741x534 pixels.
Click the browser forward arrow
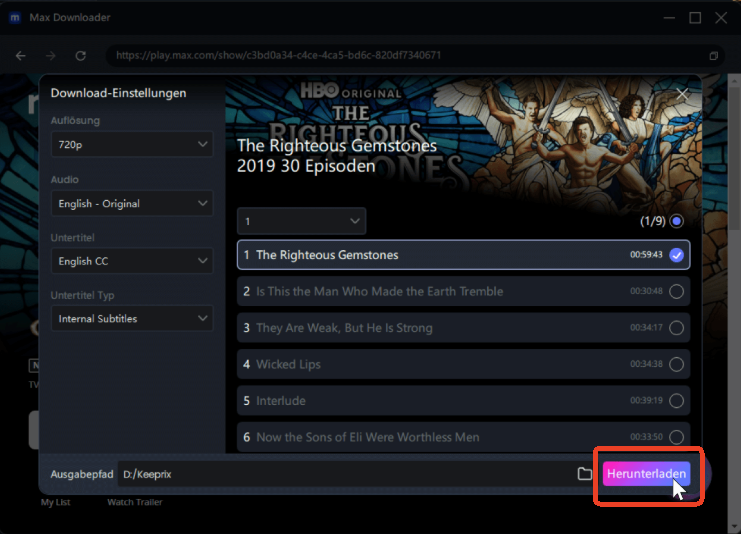coord(51,56)
